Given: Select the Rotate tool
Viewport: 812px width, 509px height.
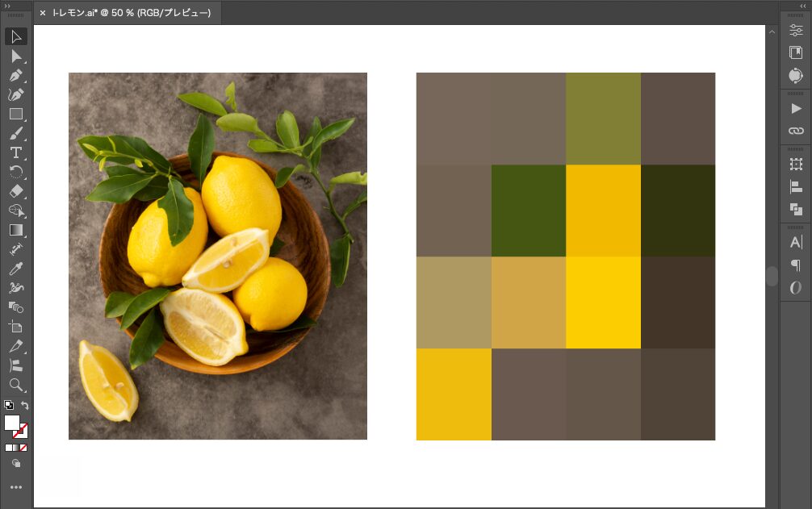Looking at the screenshot, I should pos(16,172).
